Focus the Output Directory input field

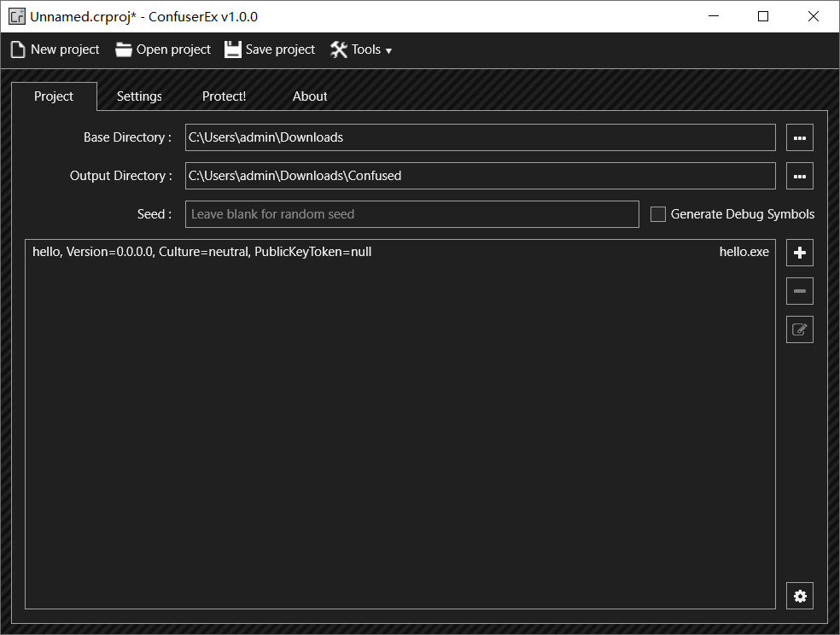click(x=481, y=176)
